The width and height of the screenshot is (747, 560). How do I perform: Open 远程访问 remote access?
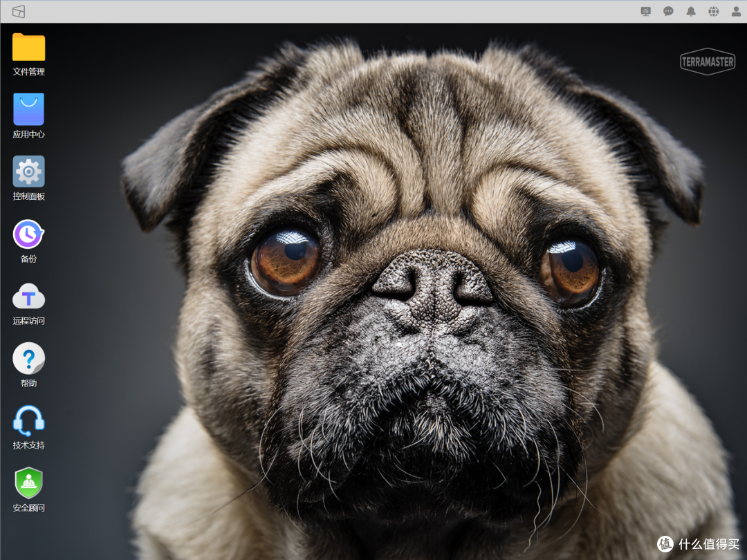[28, 296]
